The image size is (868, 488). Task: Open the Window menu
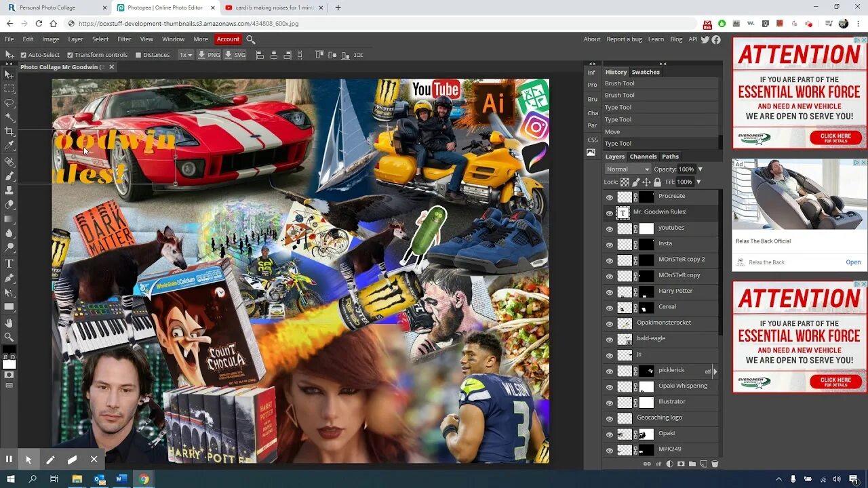click(x=173, y=39)
